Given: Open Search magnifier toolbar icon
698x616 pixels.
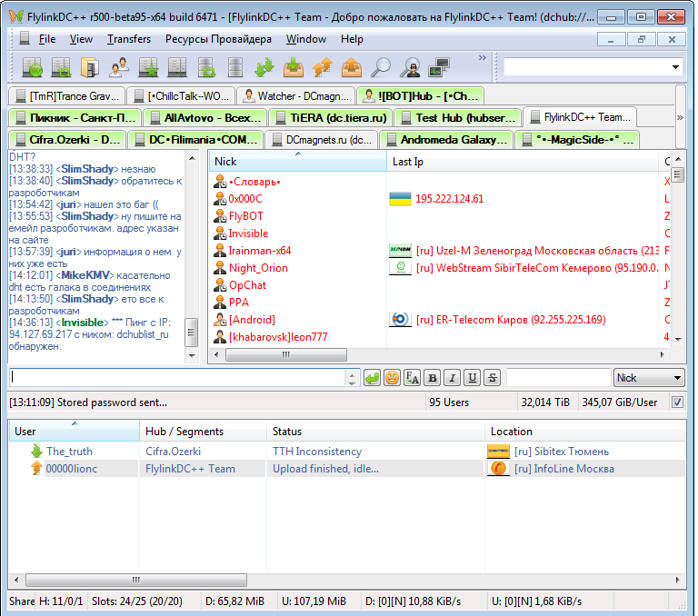Looking at the screenshot, I should pyautogui.click(x=381, y=67).
